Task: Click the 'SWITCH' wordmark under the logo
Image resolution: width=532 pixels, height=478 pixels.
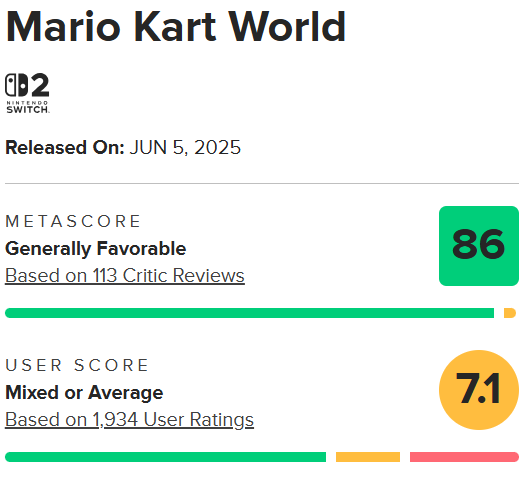Action: (x=27, y=109)
